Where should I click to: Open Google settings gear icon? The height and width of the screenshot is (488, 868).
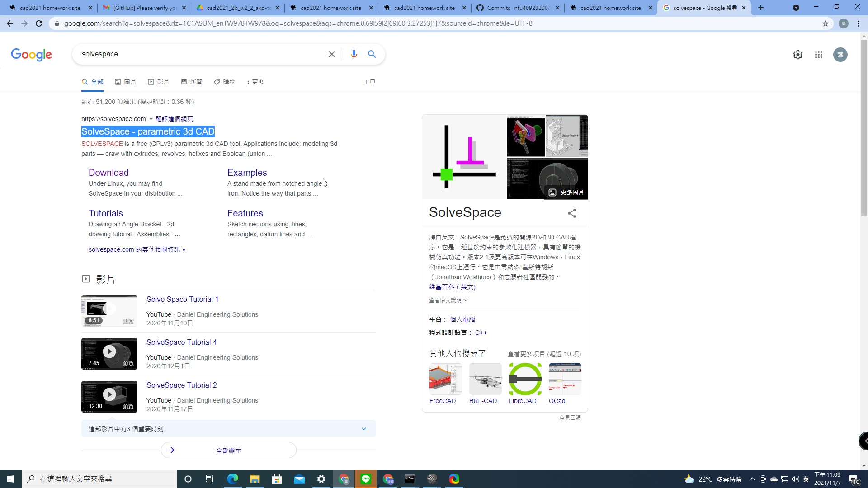798,55
